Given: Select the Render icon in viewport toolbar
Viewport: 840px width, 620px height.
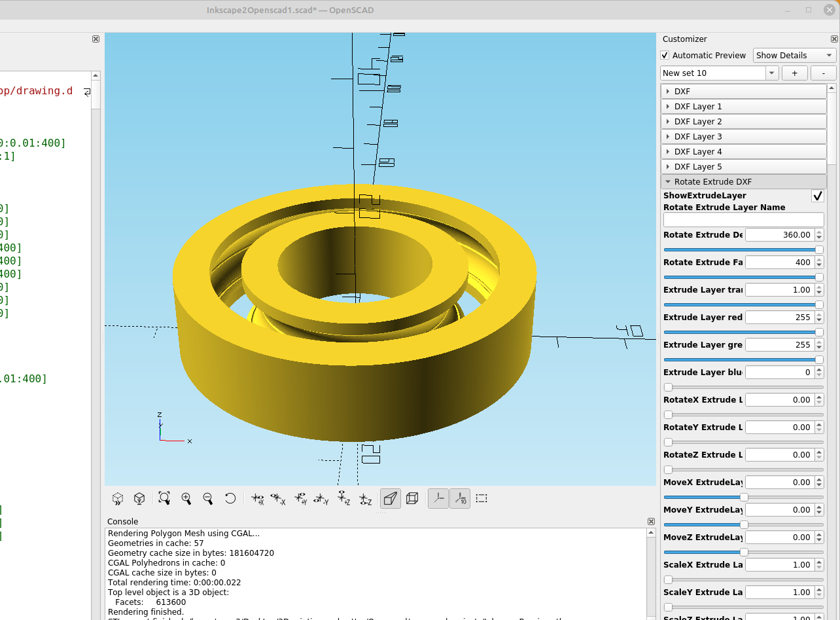Looking at the screenshot, I should pyautogui.click(x=139, y=498).
